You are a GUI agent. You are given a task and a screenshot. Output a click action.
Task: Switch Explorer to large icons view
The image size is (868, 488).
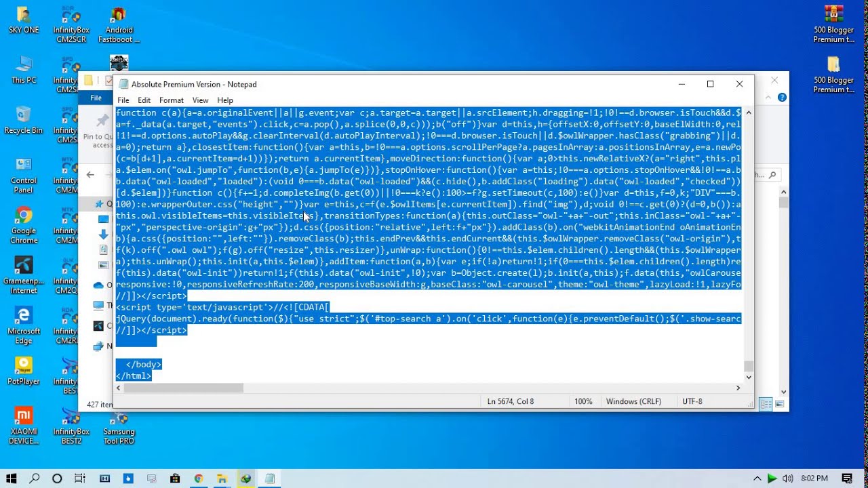[x=780, y=405]
